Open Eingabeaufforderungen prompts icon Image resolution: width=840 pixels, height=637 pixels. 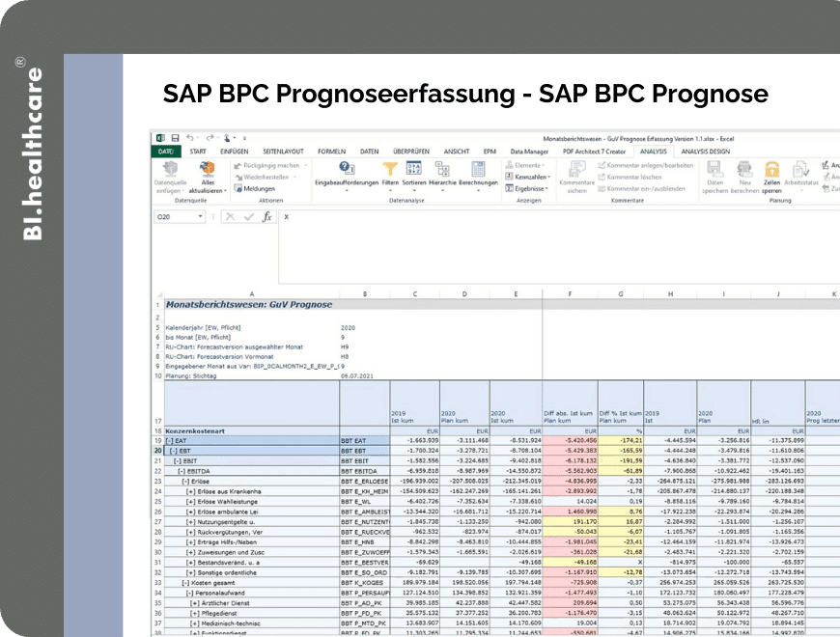tap(347, 169)
